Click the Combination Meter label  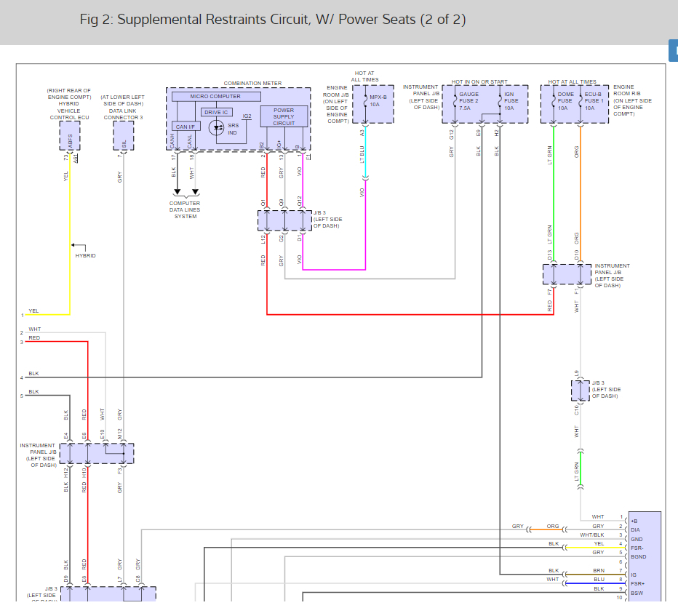tap(252, 84)
